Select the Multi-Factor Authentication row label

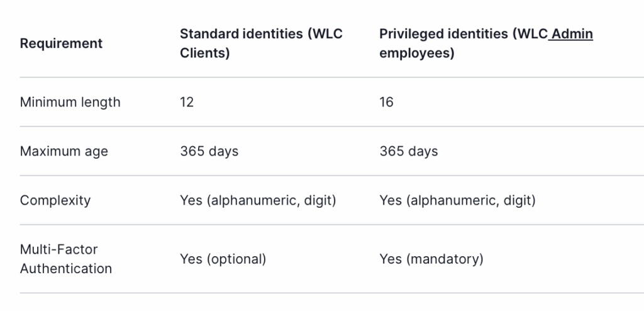coord(66,259)
